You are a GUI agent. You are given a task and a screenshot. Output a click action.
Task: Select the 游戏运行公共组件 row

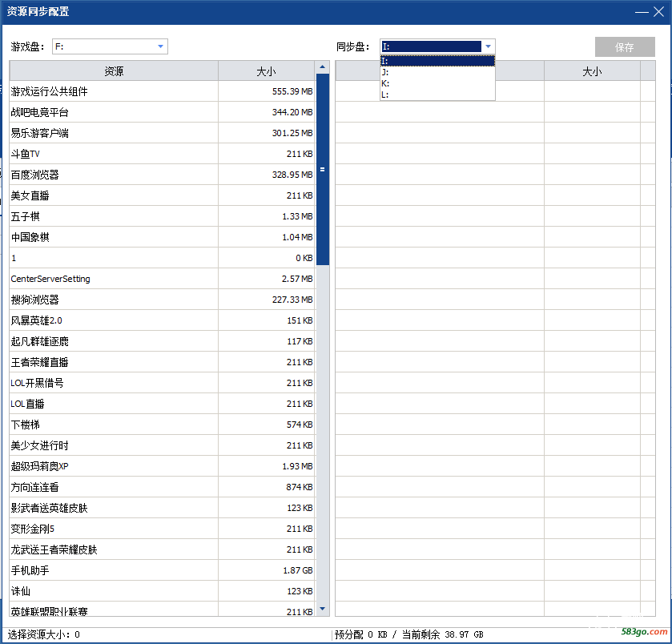162,91
